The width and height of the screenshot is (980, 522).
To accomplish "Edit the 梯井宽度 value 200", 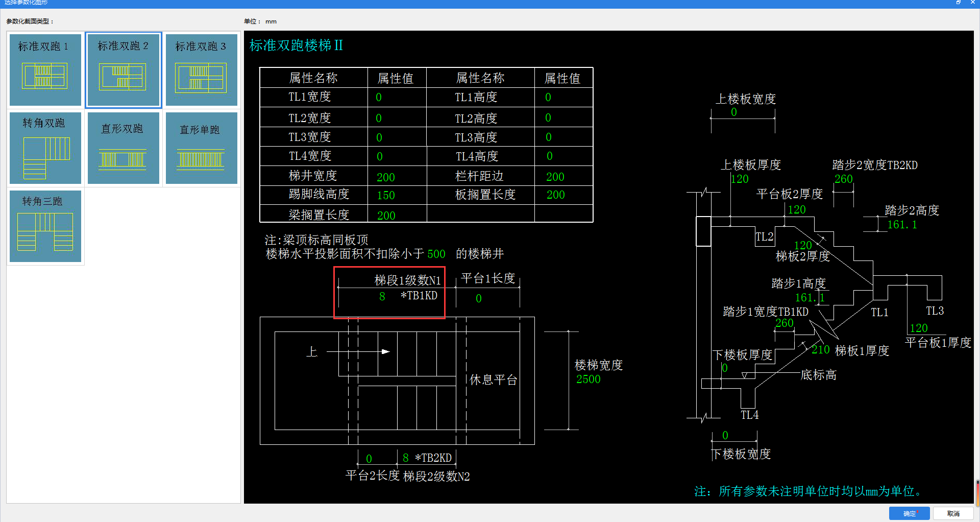I will (x=386, y=177).
